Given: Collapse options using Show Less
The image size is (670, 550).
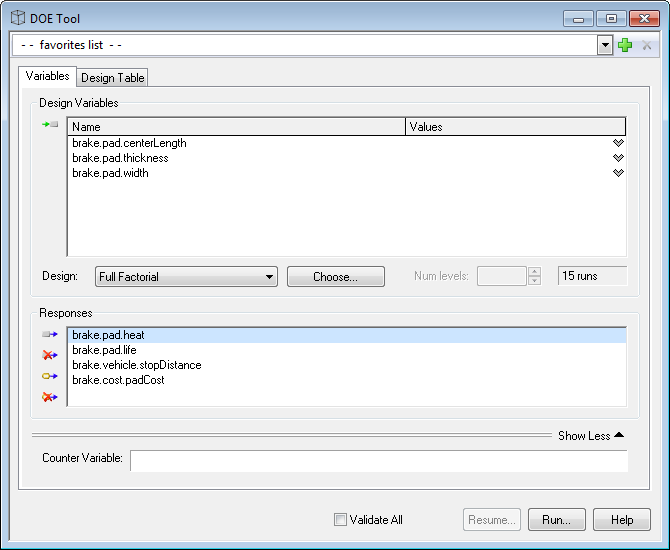Looking at the screenshot, I should (x=590, y=436).
